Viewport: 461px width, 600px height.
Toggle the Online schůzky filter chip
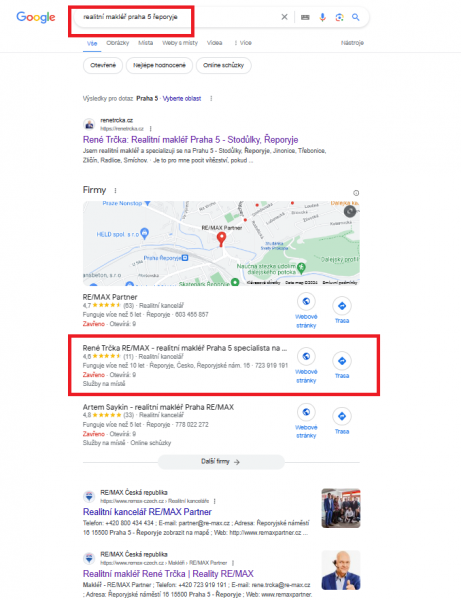click(x=223, y=65)
